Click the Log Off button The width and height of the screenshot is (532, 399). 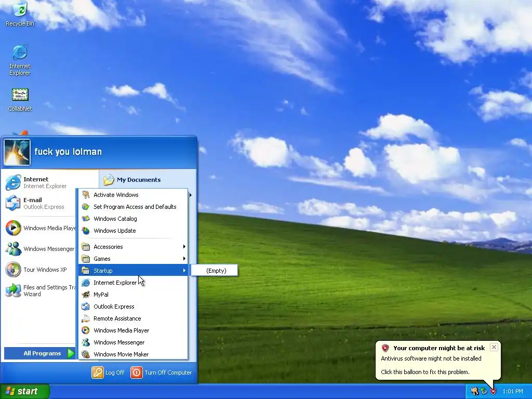108,372
